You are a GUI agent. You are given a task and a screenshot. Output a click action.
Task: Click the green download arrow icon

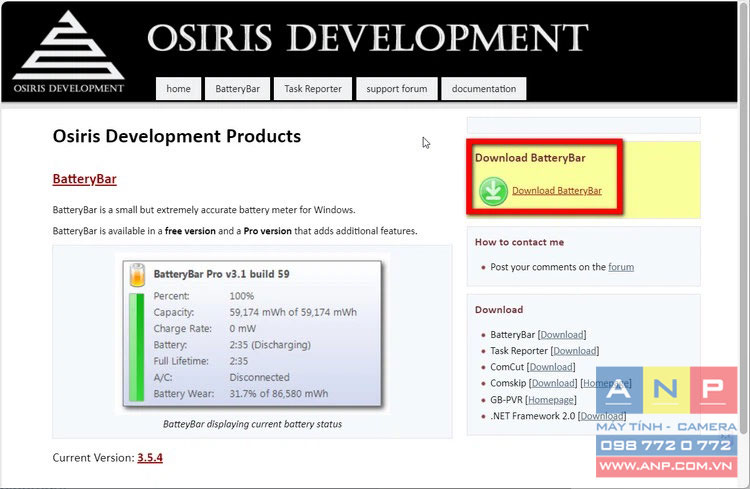pyautogui.click(x=493, y=191)
